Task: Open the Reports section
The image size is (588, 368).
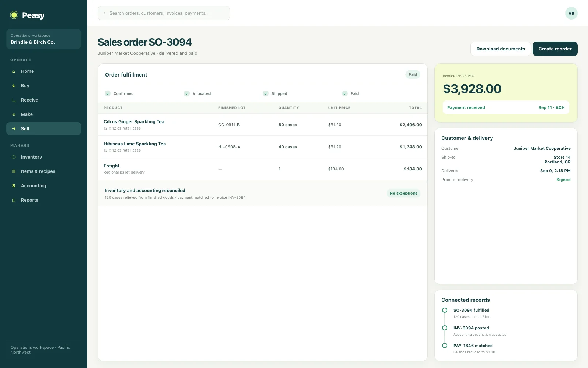Action: 44,200
